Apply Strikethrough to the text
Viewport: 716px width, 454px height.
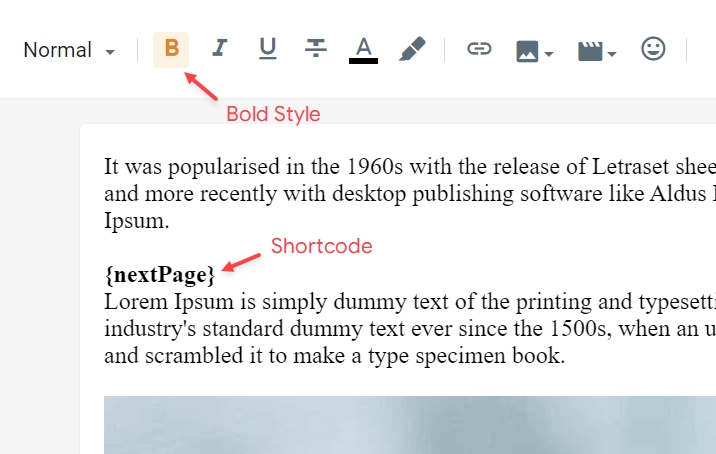[315, 49]
